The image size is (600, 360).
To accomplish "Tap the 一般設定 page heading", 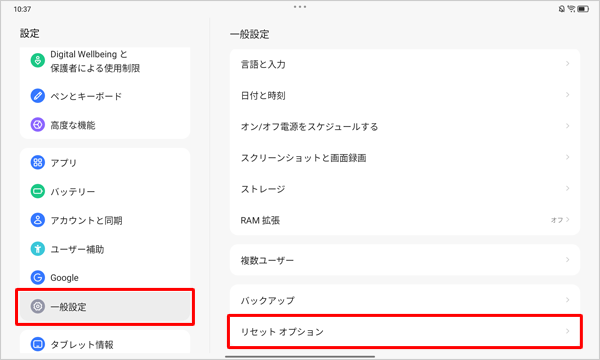I will click(249, 34).
